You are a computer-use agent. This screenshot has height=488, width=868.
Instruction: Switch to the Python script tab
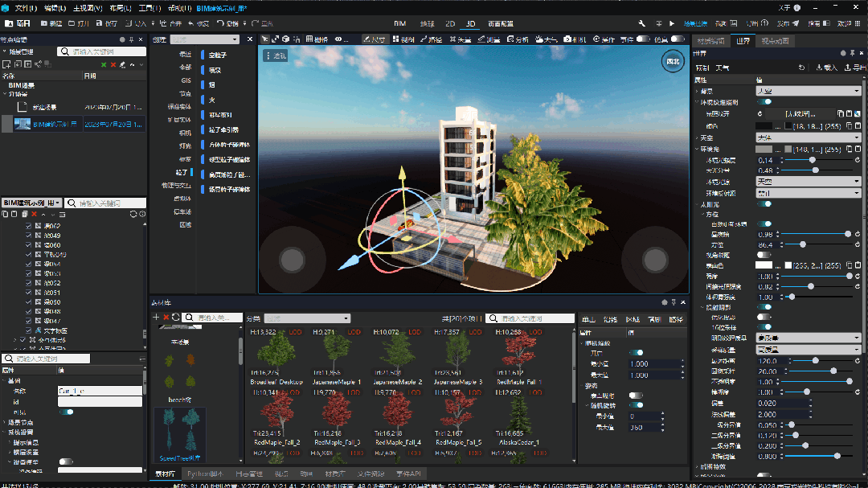(x=207, y=474)
